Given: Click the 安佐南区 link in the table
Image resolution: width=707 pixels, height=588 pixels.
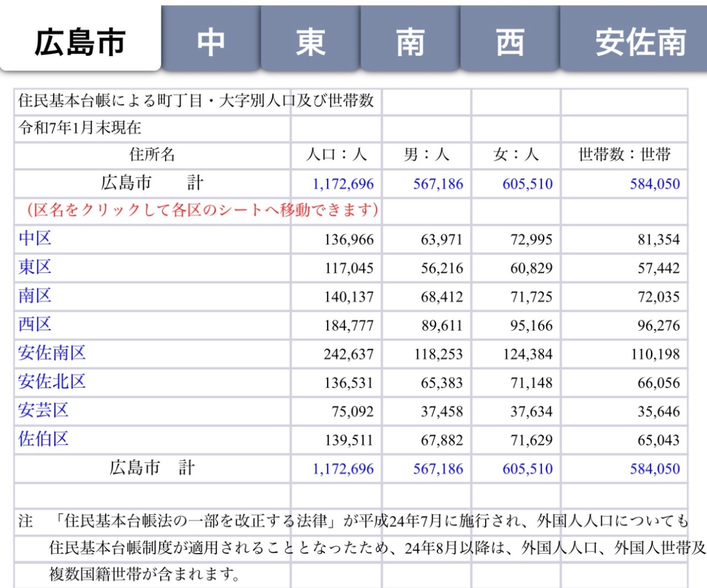Looking at the screenshot, I should pyautogui.click(x=52, y=353).
